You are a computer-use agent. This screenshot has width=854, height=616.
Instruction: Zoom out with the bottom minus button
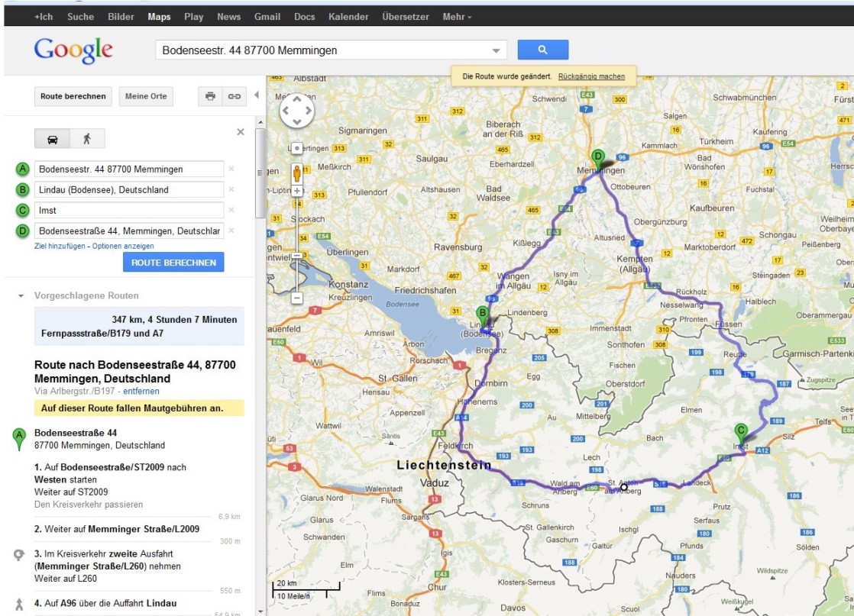(297, 298)
